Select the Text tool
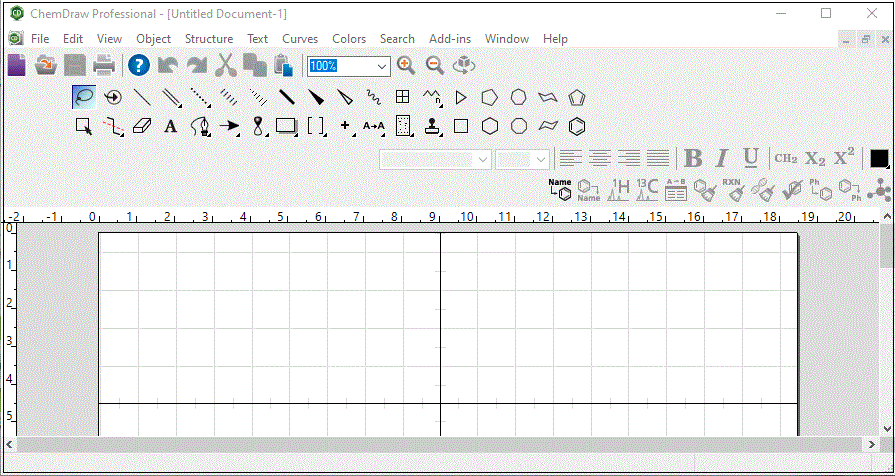Screen dimensions: 895x476 [171, 126]
